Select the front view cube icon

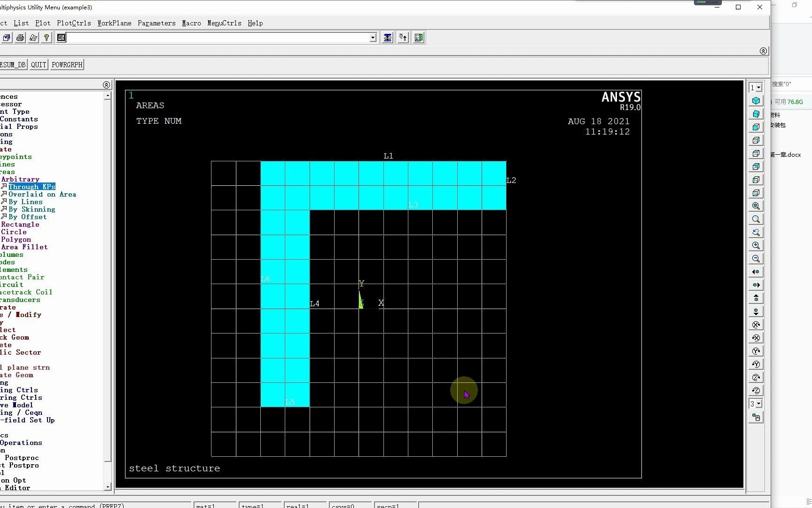(x=756, y=127)
